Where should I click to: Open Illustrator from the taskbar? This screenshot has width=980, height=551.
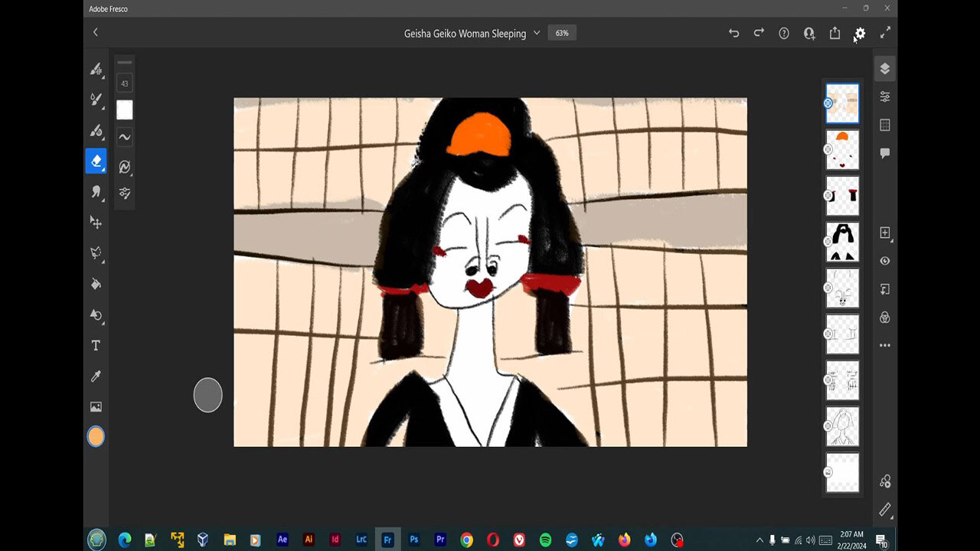(x=309, y=540)
